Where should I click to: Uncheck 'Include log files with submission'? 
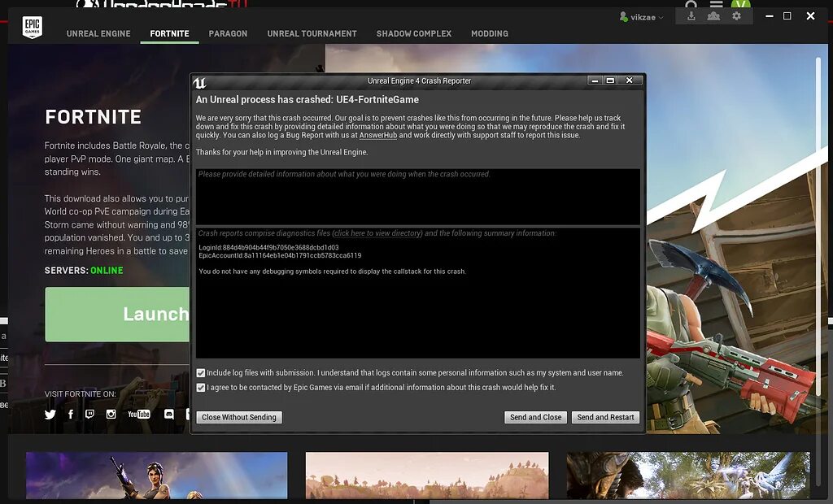point(201,373)
